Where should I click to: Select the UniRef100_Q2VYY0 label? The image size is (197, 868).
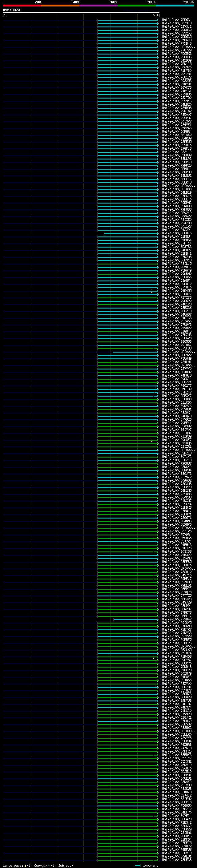tap(177, 369)
